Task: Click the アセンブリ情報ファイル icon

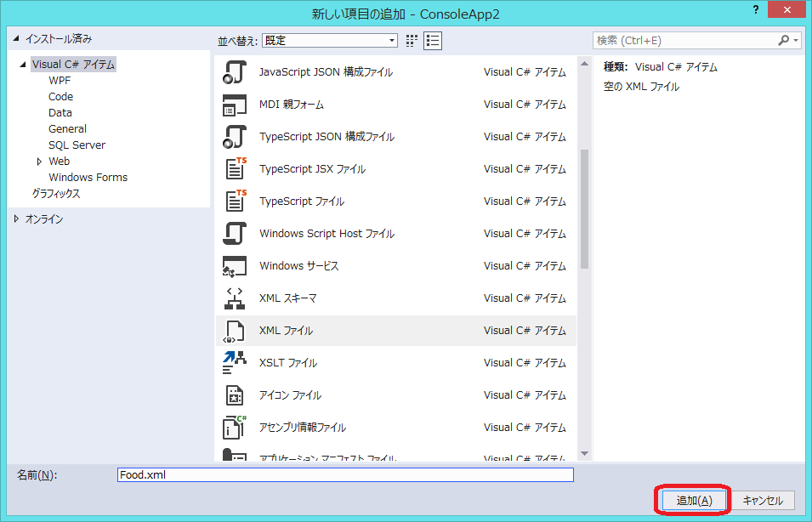Action: 235,428
